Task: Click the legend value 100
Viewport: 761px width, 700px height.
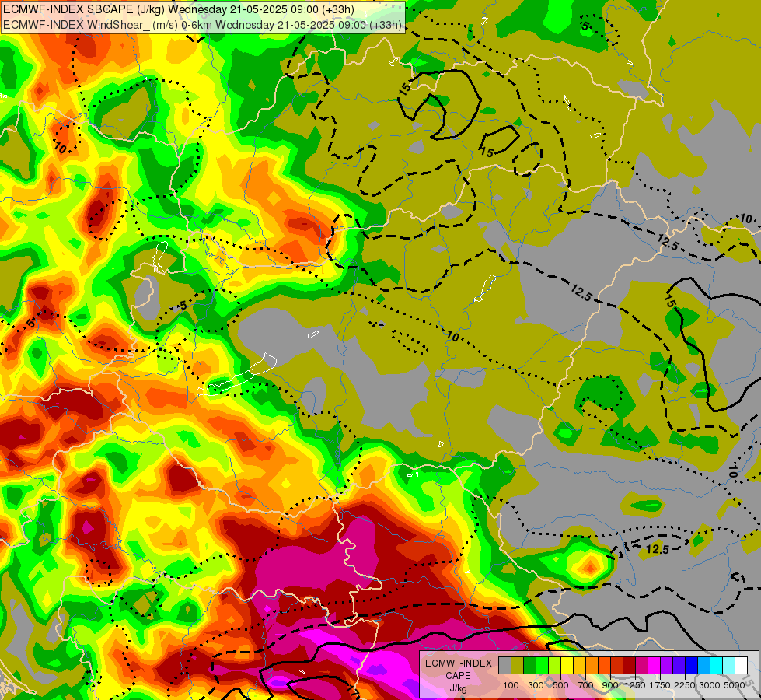Action: pyautogui.click(x=511, y=685)
